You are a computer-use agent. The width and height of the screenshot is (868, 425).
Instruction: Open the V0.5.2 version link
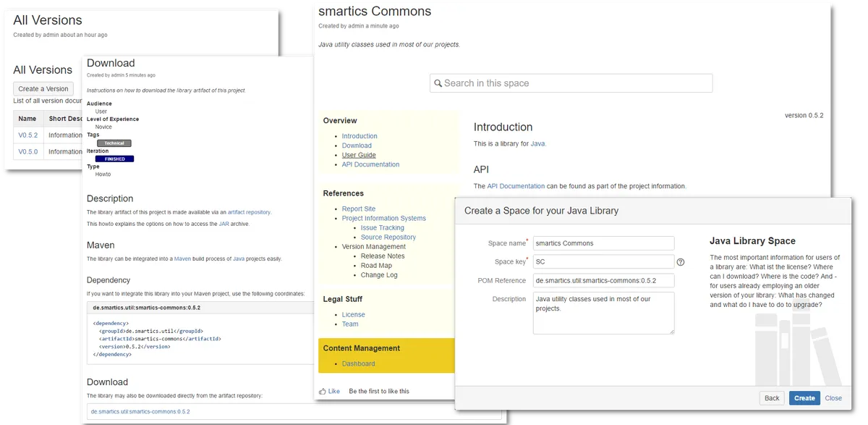(28, 135)
